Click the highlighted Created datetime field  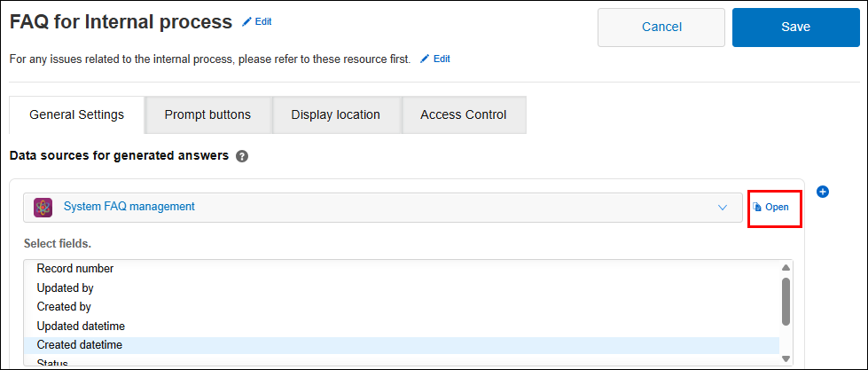80,345
